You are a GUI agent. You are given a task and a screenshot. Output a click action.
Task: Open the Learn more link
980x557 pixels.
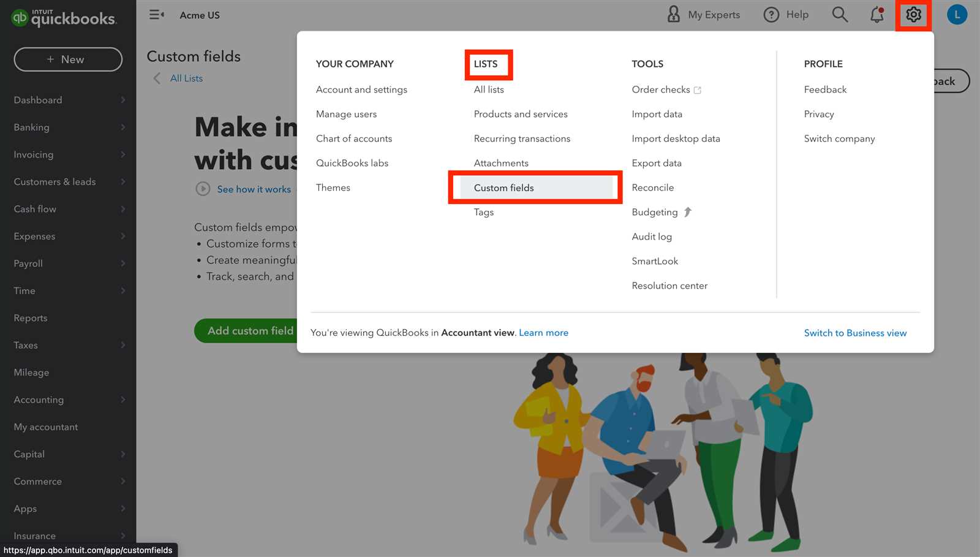pyautogui.click(x=543, y=333)
